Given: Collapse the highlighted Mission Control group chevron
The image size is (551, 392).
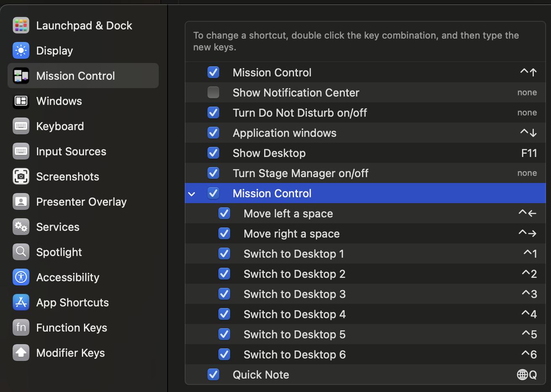Looking at the screenshot, I should click(192, 194).
